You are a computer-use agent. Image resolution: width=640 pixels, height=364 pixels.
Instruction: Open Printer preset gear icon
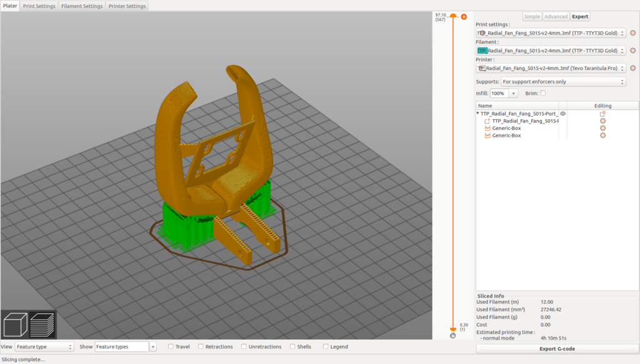(632, 68)
